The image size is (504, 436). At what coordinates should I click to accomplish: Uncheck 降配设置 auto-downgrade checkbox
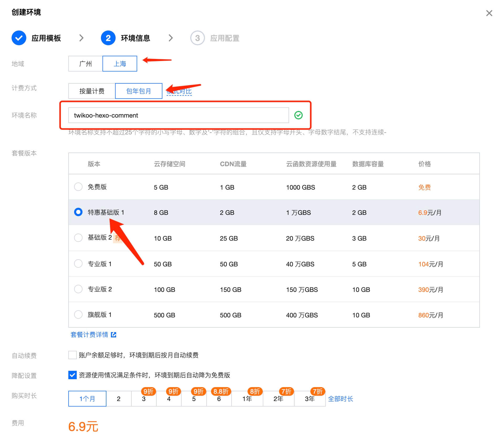(73, 375)
